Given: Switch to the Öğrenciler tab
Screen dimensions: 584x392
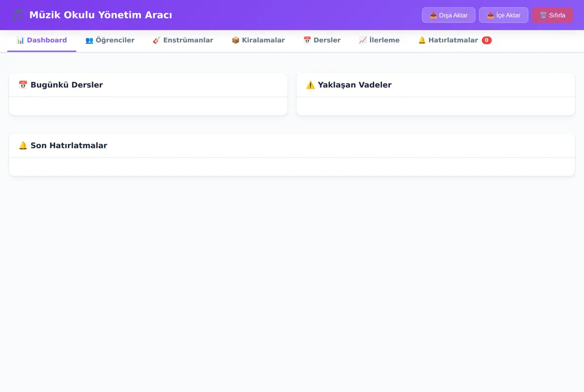Looking at the screenshot, I should click(x=110, y=40).
